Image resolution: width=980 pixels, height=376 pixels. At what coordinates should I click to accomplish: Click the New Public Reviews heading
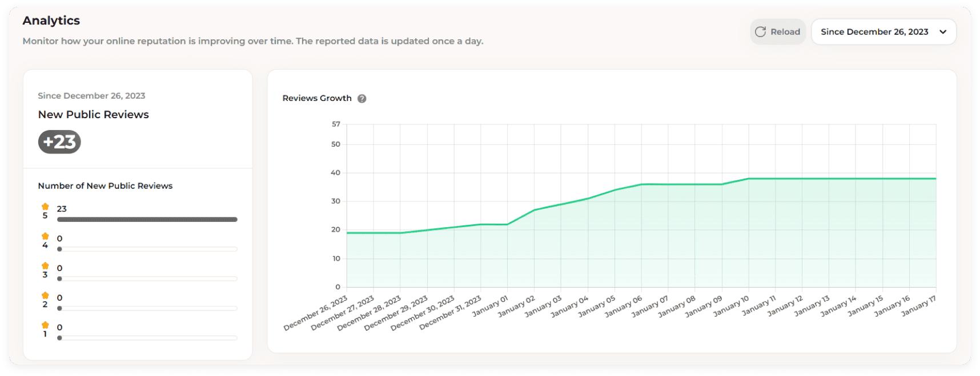tap(94, 115)
